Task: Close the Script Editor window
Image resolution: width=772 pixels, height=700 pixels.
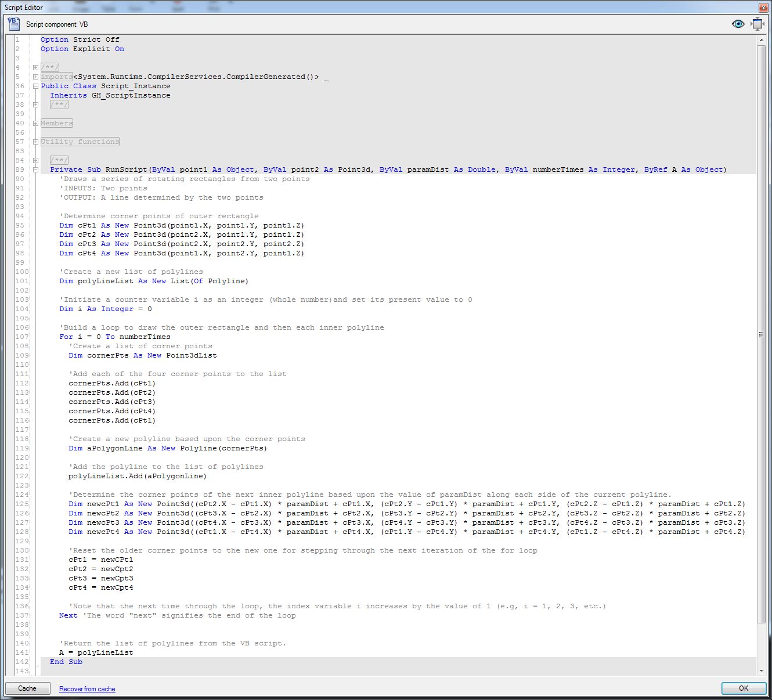Action: click(762, 7)
